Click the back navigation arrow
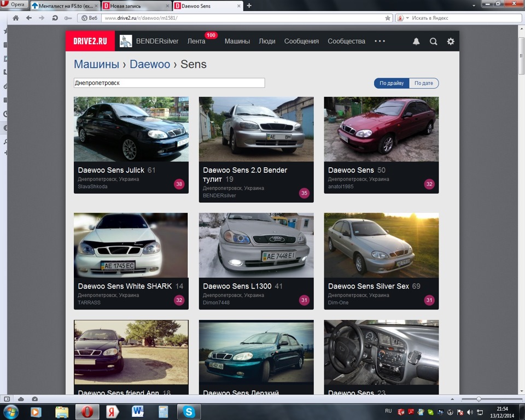Screen dimensions: 525x420 click(29, 18)
